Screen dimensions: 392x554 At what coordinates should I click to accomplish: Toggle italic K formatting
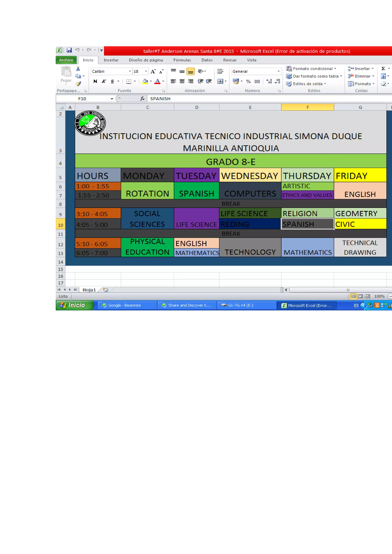[104, 81]
